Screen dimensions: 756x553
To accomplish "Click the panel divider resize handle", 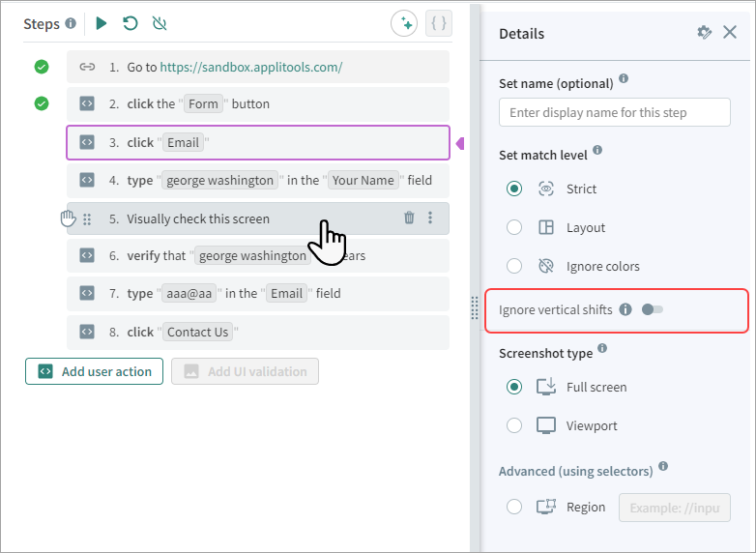I will (x=475, y=308).
